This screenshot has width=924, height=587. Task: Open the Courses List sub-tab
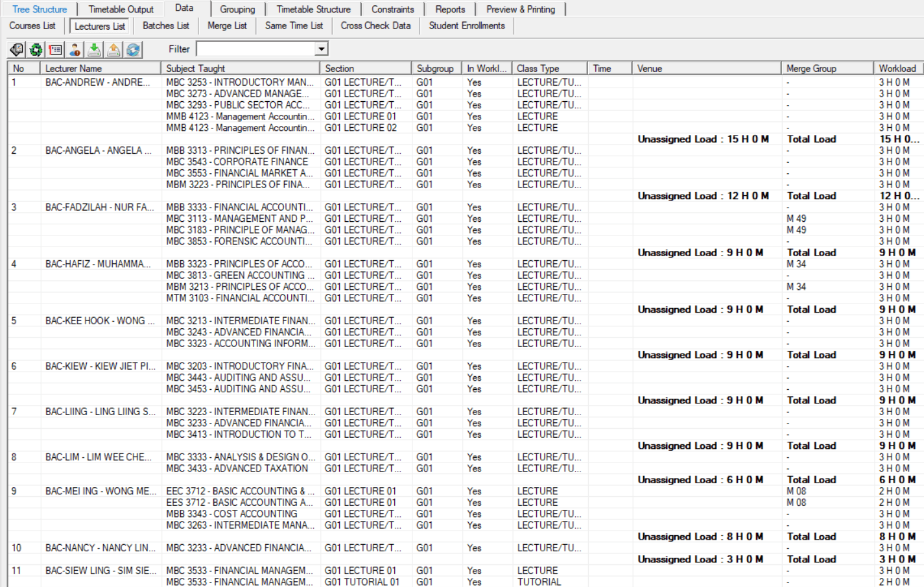click(32, 26)
